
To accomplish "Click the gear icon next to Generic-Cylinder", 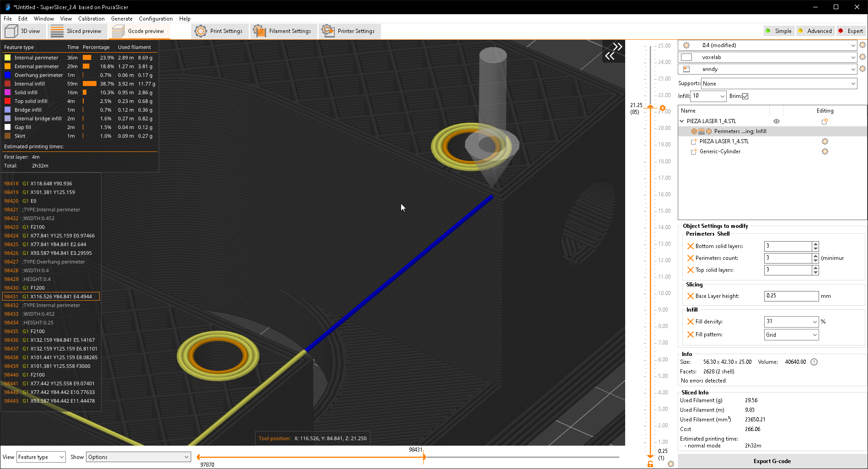I will [x=825, y=151].
